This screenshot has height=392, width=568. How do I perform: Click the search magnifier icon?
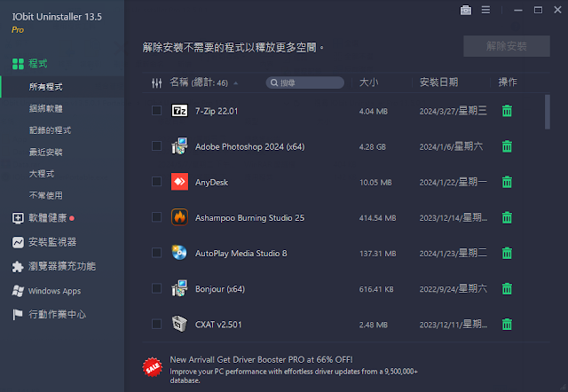pyautogui.click(x=274, y=82)
